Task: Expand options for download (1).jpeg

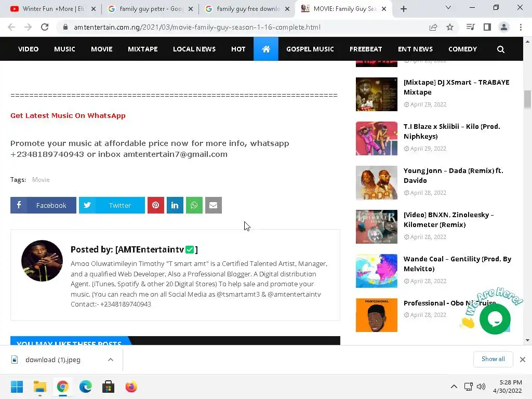Action: pyautogui.click(x=111, y=360)
